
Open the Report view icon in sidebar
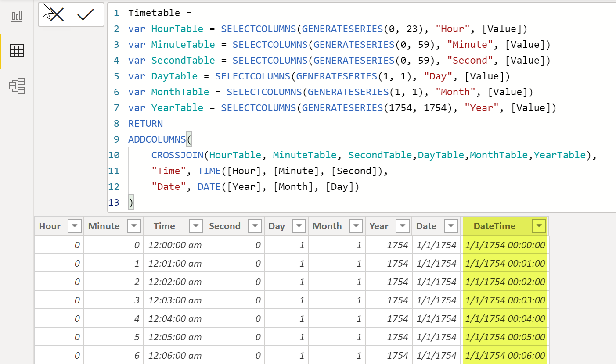coord(17,16)
